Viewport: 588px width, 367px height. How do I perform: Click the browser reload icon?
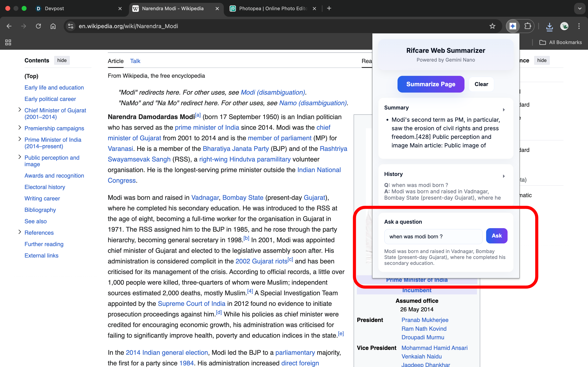point(38,26)
